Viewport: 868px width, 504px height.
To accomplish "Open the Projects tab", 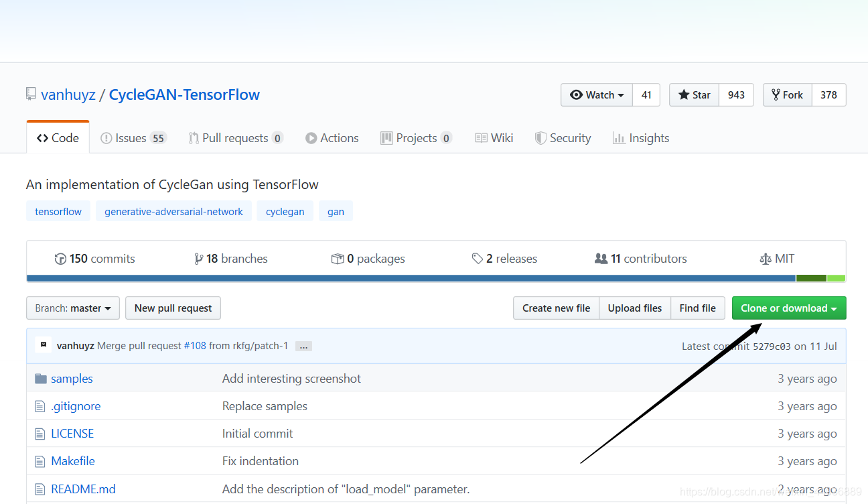I will [417, 138].
